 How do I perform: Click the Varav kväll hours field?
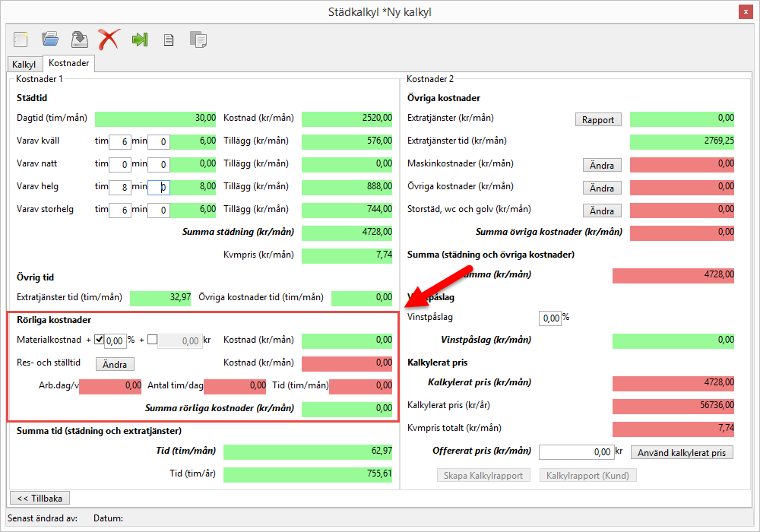[x=119, y=141]
